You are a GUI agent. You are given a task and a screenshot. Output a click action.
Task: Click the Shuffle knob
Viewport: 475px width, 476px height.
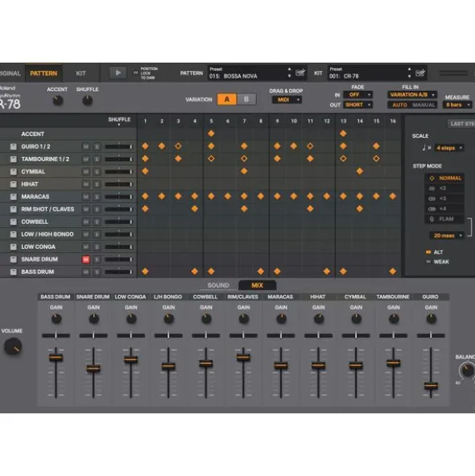tap(88, 101)
